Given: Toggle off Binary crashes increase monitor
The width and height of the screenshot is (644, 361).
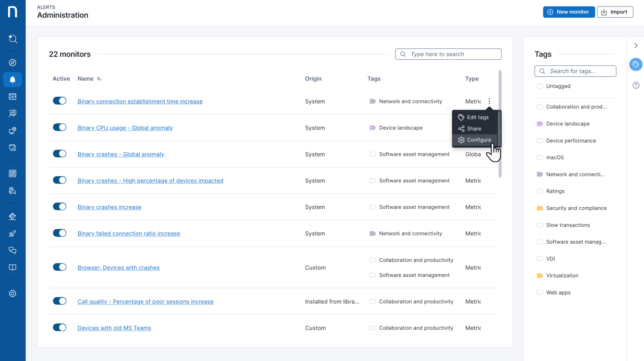Looking at the screenshot, I should [x=59, y=207].
